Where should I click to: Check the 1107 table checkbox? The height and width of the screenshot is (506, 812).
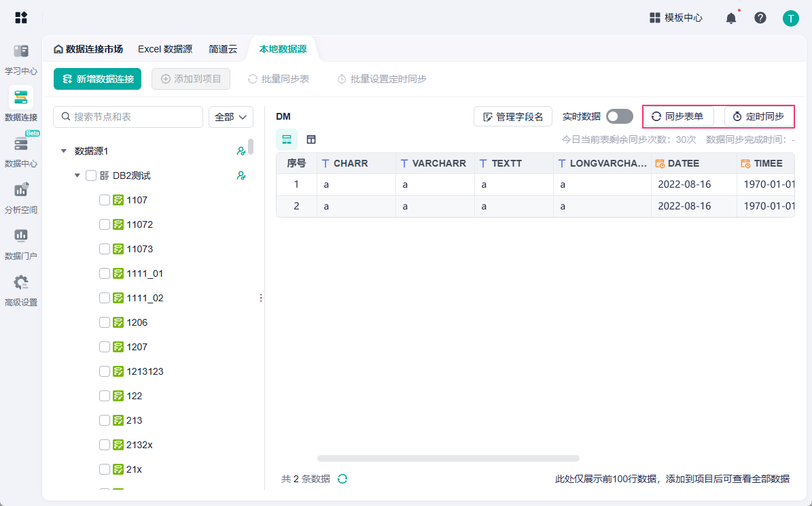coord(104,200)
